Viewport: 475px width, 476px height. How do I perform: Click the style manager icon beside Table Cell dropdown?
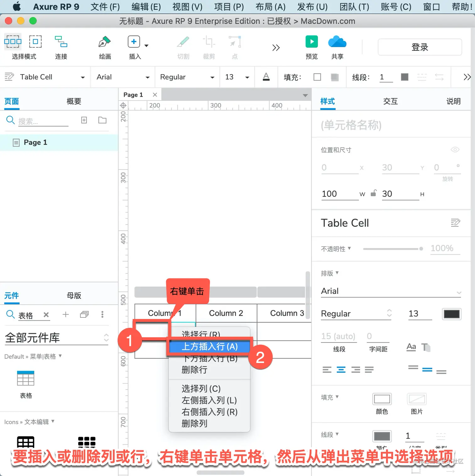tap(9, 77)
